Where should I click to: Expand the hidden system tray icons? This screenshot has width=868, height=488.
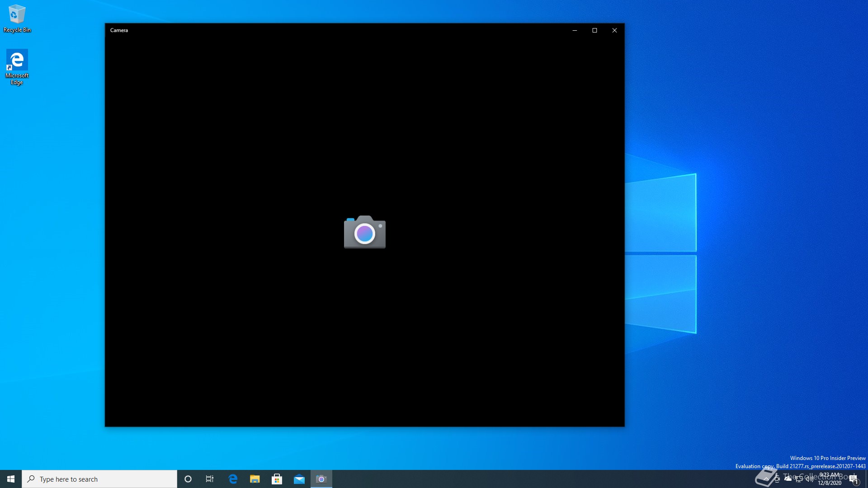(766, 479)
